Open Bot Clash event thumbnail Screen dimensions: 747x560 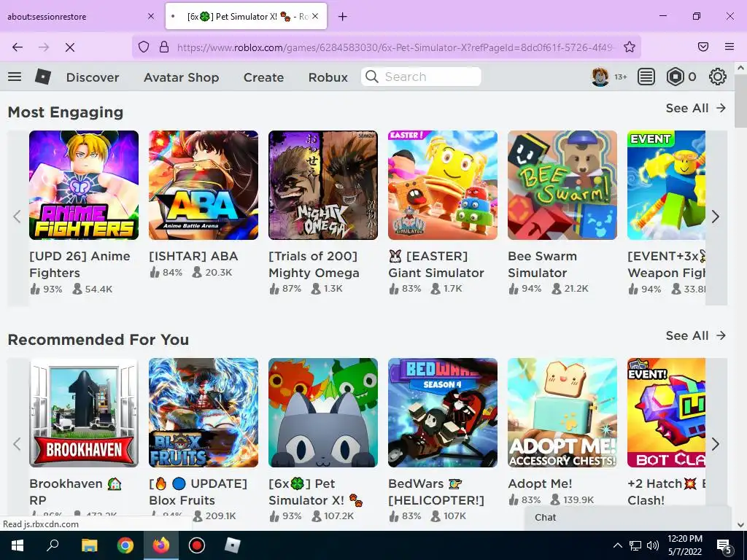point(666,413)
